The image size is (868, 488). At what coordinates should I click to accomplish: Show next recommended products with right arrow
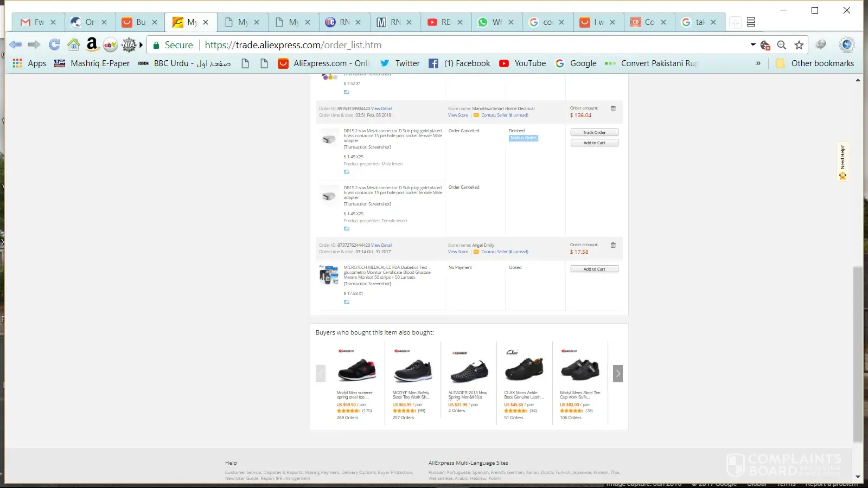point(617,374)
